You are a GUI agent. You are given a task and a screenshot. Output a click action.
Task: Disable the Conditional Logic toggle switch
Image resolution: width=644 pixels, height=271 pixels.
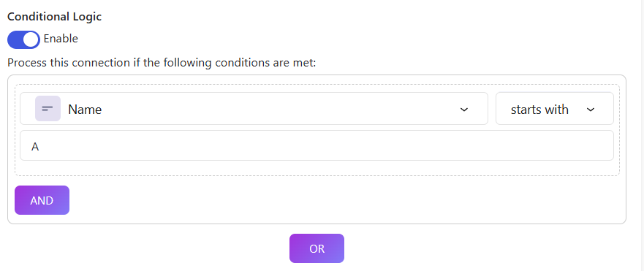[23, 39]
